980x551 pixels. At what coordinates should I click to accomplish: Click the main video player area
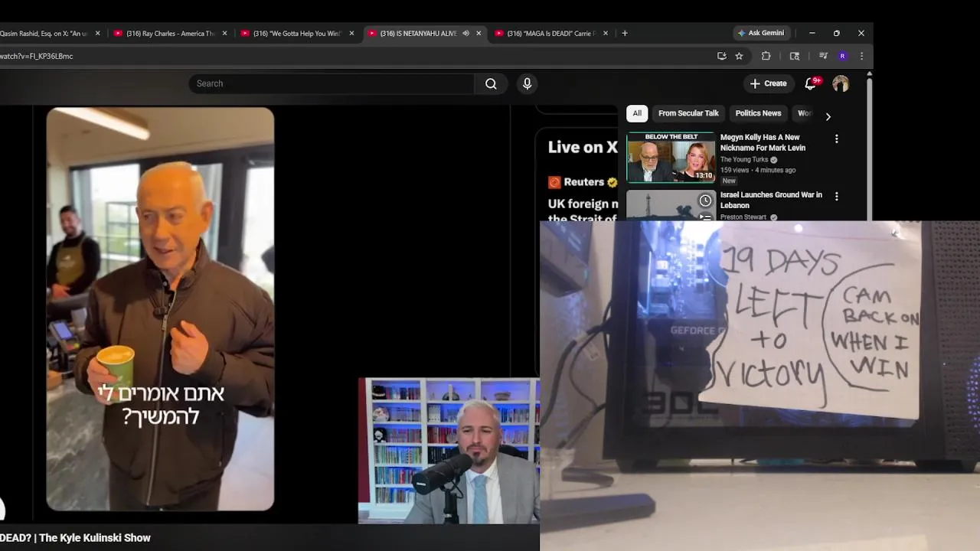click(269, 314)
